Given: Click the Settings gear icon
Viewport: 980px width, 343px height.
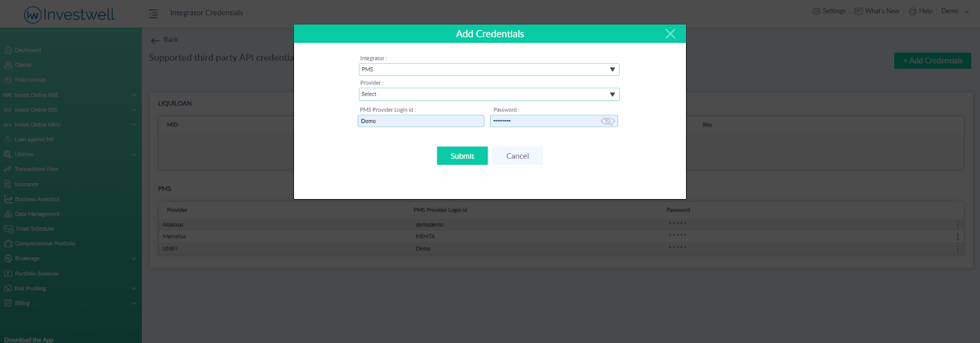Looking at the screenshot, I should [x=816, y=11].
